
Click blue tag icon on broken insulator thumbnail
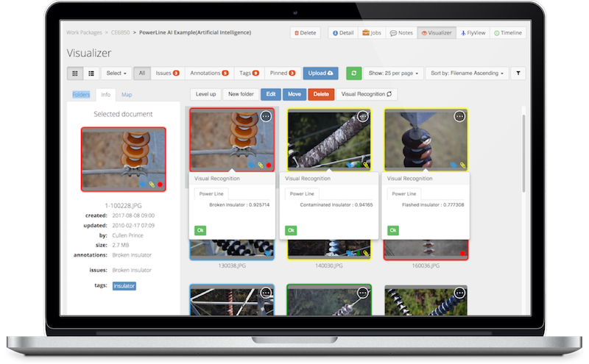pyautogui.click(x=251, y=165)
